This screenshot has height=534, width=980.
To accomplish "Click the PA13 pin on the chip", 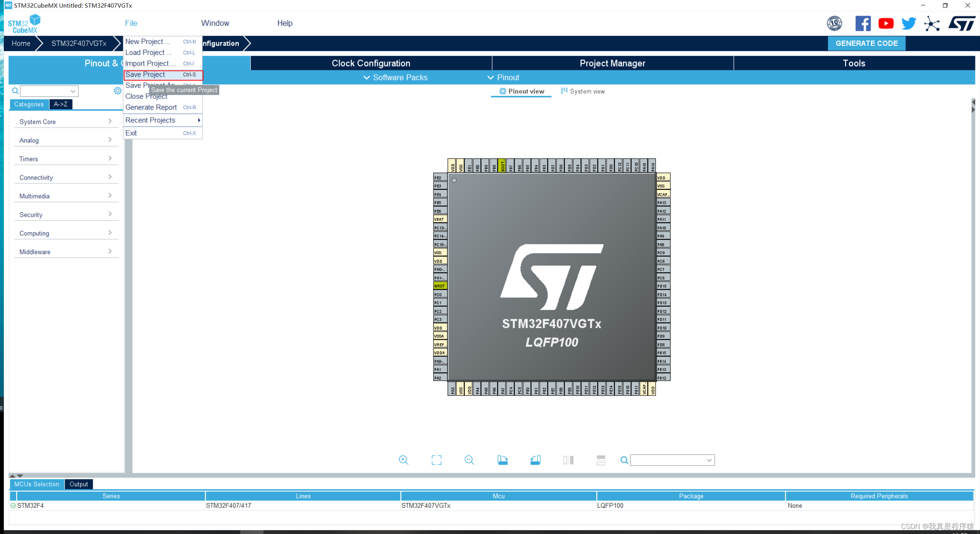I will pos(663,203).
